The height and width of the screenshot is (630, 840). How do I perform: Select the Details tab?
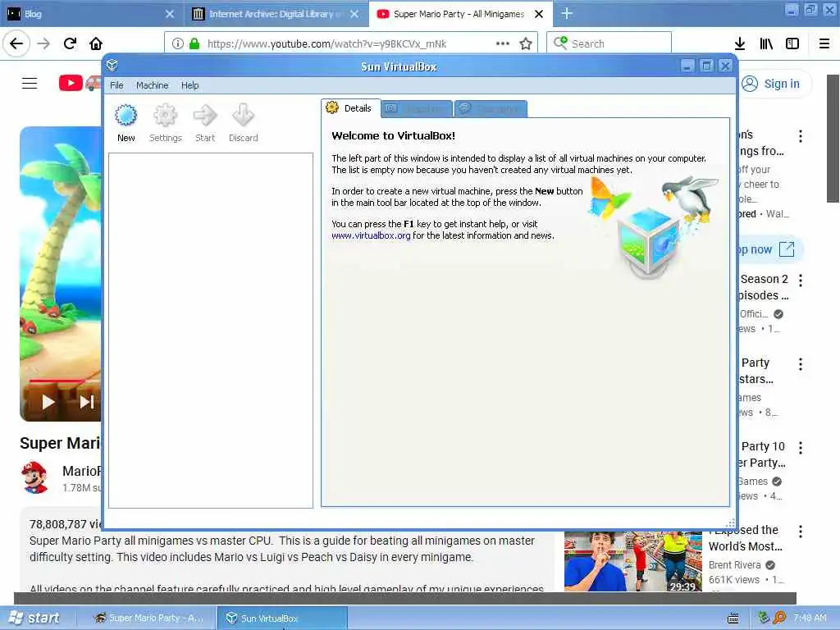click(x=350, y=108)
